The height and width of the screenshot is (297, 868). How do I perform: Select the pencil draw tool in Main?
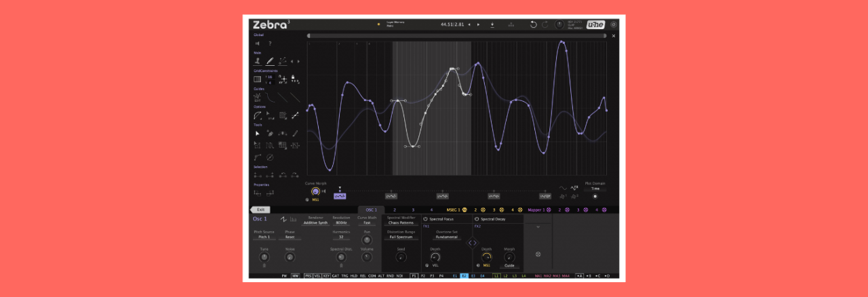270,61
